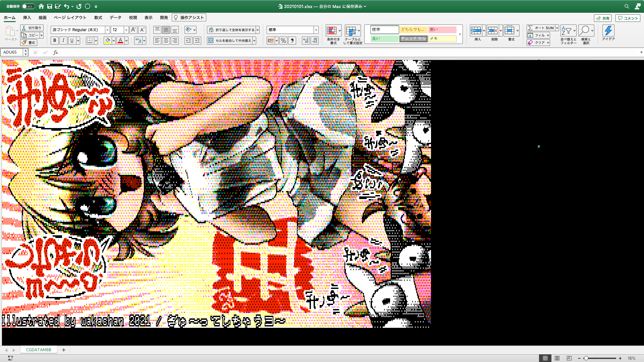Open font size dropdown
The image size is (644, 362).
pyautogui.click(x=126, y=30)
